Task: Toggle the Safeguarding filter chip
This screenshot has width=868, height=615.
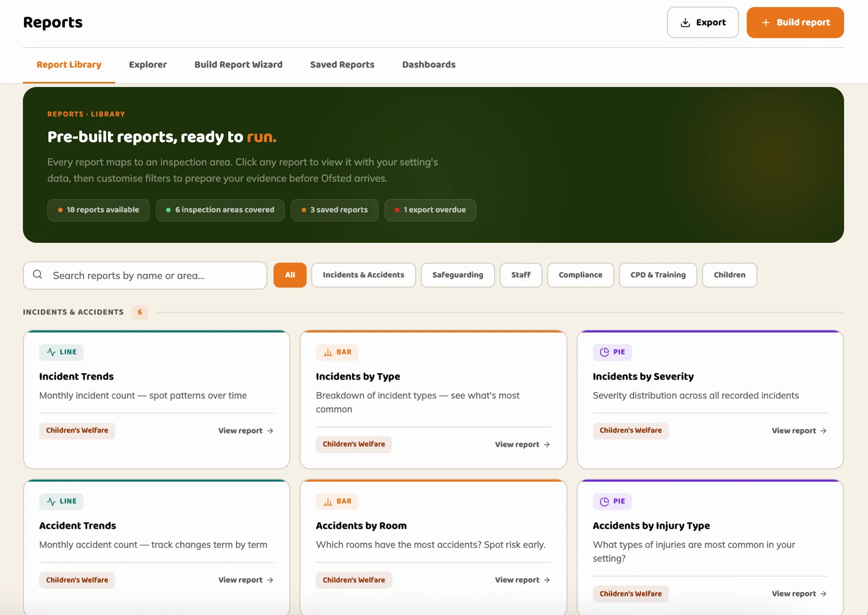Action: 457,275
